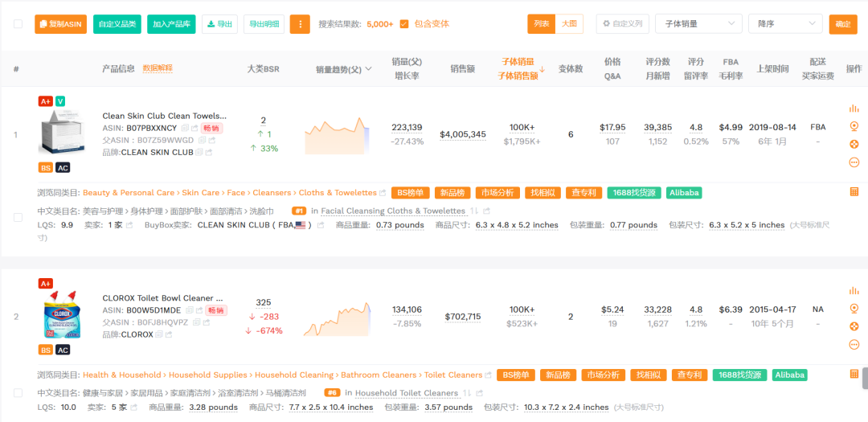Sort by 子体销量 column header arrow

(542, 69)
